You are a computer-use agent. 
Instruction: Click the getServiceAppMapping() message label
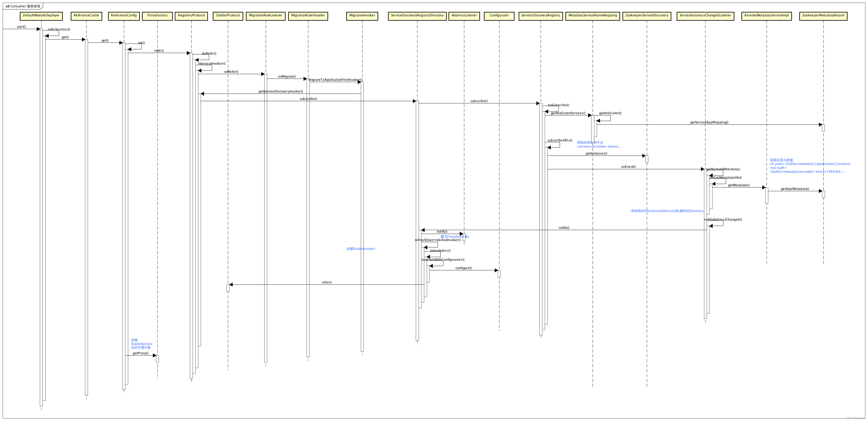709,122
